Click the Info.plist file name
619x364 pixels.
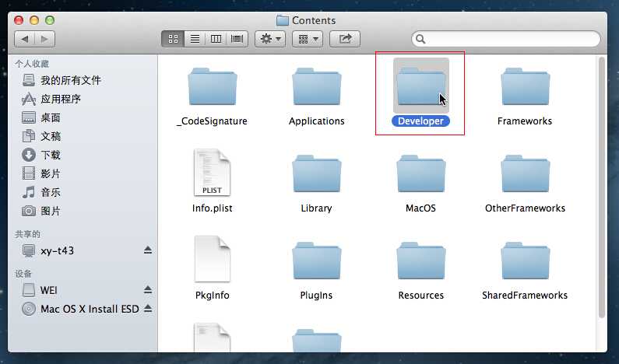point(213,208)
